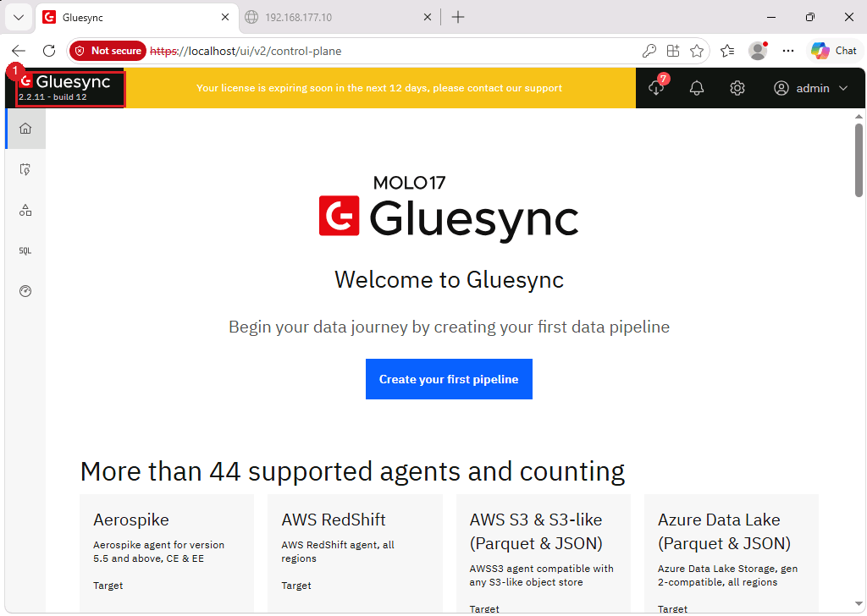The image size is (867, 616).
Task: Open the shapes objects icon in sidebar
Action: (25, 211)
